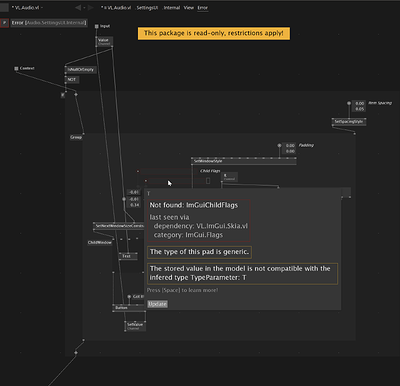Select the Text node
This screenshot has width=400, height=386.
[x=128, y=256]
